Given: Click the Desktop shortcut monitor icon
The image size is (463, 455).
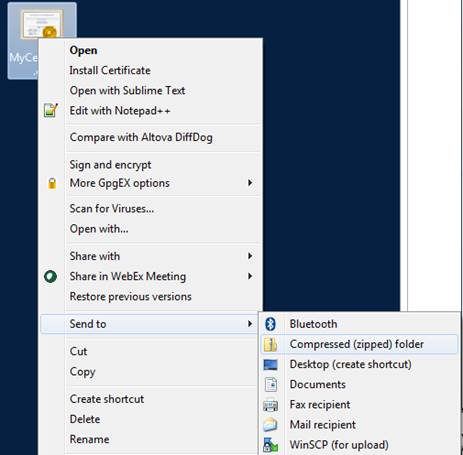Looking at the screenshot, I should click(x=270, y=365).
